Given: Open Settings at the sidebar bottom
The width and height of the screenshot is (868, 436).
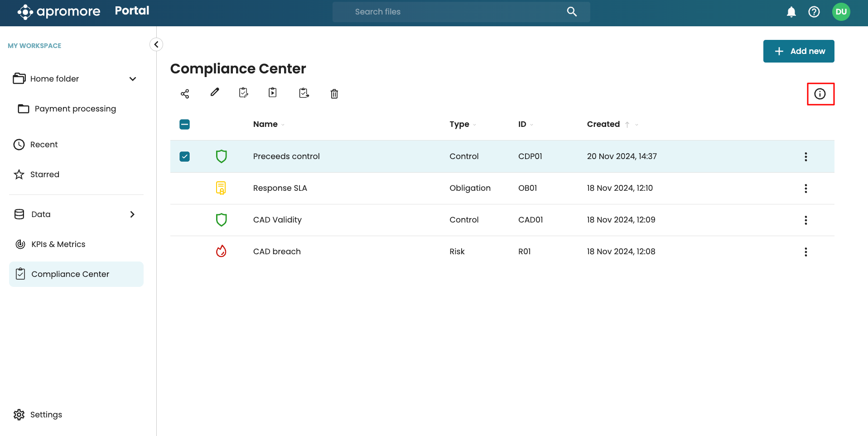Looking at the screenshot, I should click(46, 415).
